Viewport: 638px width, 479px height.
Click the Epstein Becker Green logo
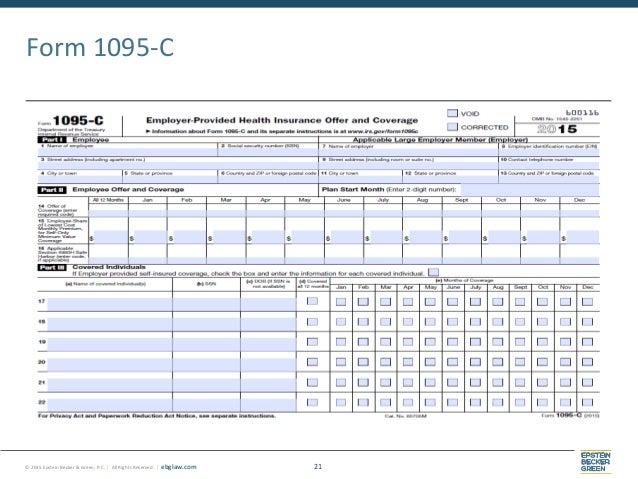[595, 462]
